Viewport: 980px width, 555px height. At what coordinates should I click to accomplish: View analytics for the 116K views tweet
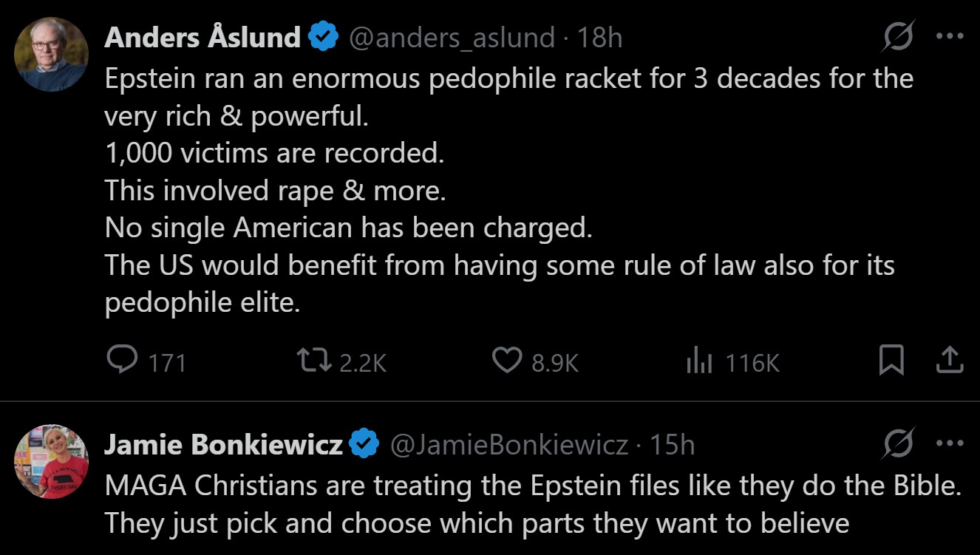(698, 361)
